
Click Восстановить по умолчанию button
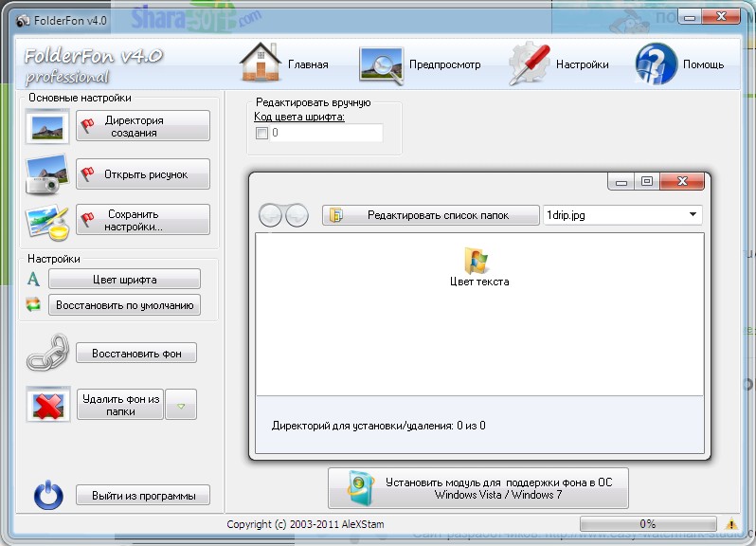point(124,305)
